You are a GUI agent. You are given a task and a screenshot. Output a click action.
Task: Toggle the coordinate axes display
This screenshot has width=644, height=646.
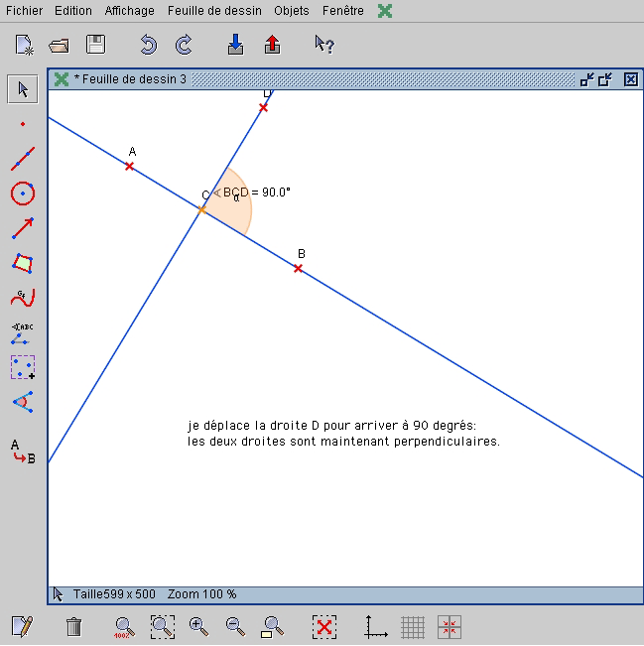(376, 627)
